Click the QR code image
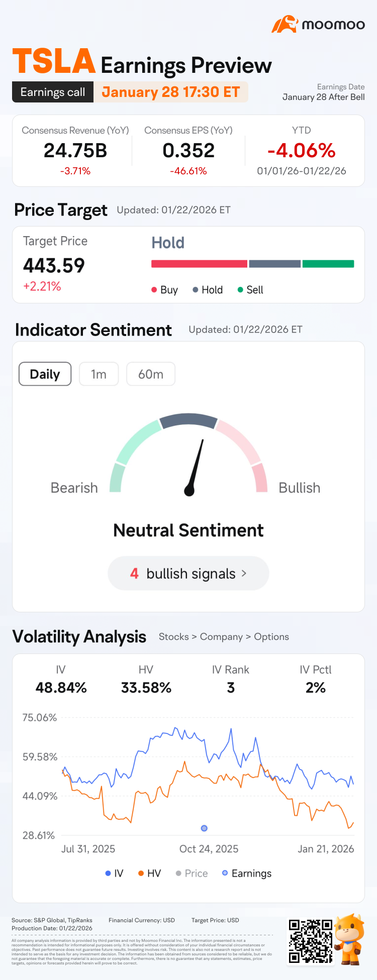The image size is (377, 980). point(310,941)
